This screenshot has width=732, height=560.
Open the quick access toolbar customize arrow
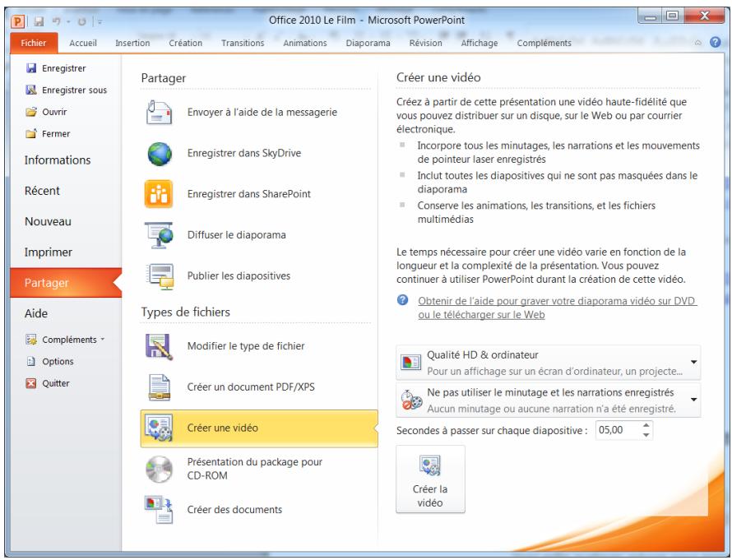pyautogui.click(x=100, y=21)
